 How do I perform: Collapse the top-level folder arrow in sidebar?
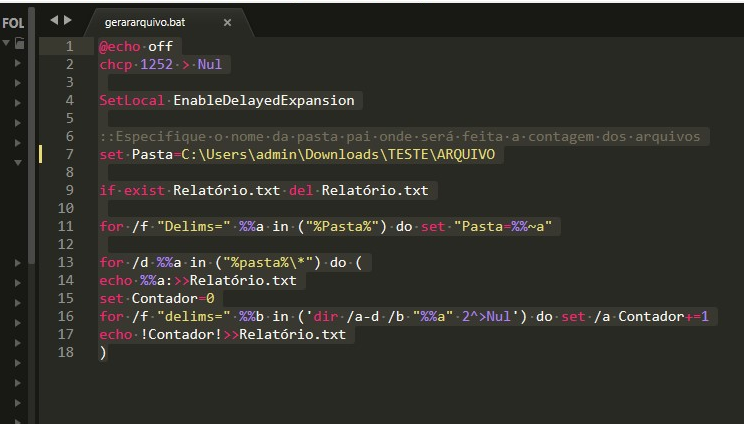[x=6, y=43]
